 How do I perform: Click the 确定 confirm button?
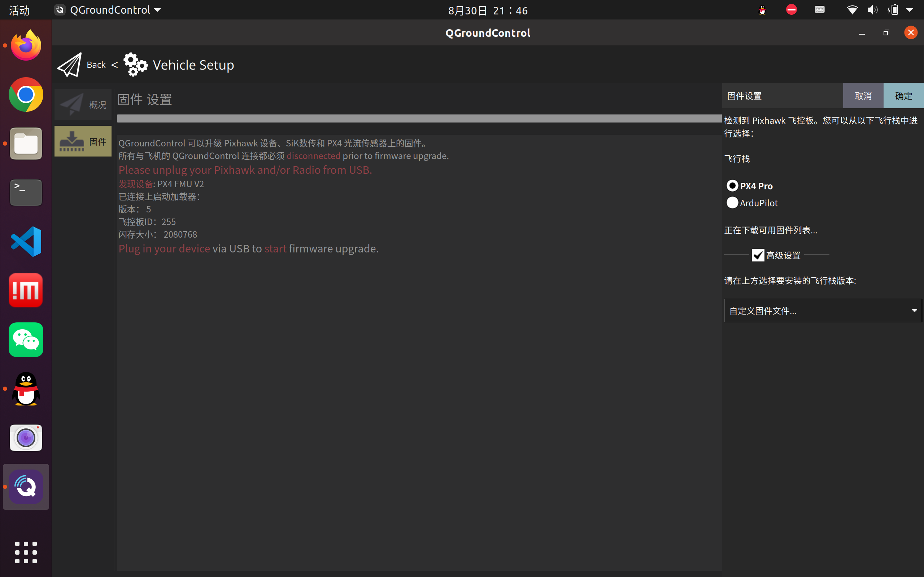click(903, 96)
